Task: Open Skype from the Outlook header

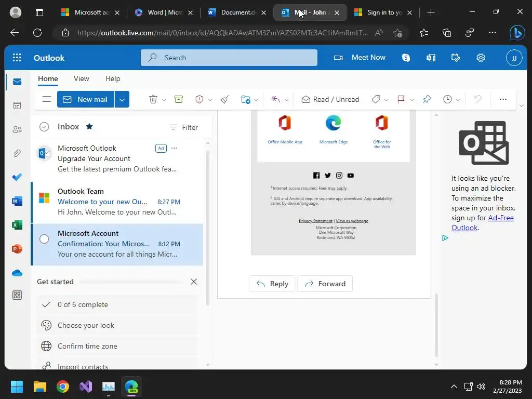Action: pyautogui.click(x=406, y=58)
